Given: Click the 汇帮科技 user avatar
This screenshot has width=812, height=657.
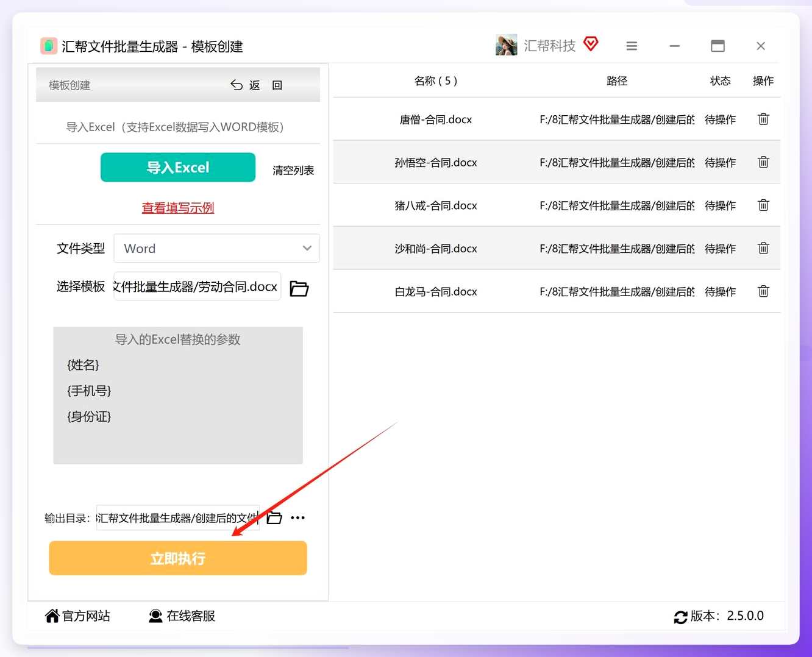Looking at the screenshot, I should point(506,45).
